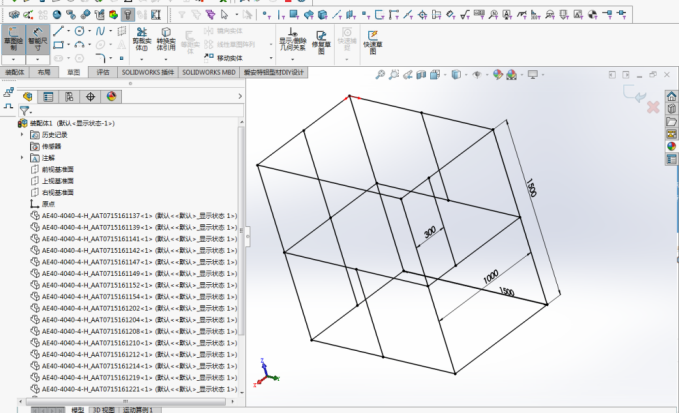This screenshot has width=679, height=413.
Task: Click the Repair Sketch (修复草图) icon
Action: tap(322, 42)
